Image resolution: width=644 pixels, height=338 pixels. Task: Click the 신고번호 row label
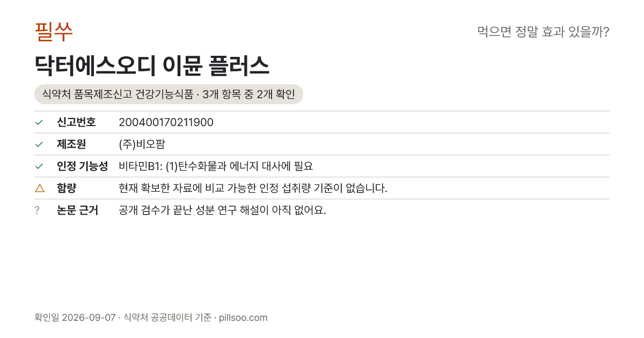[76, 122]
